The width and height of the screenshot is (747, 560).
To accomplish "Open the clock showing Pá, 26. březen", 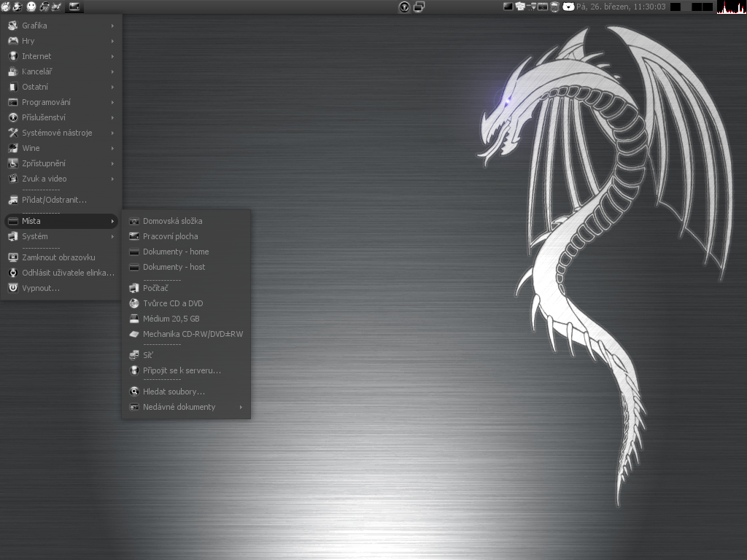I will coord(621,7).
